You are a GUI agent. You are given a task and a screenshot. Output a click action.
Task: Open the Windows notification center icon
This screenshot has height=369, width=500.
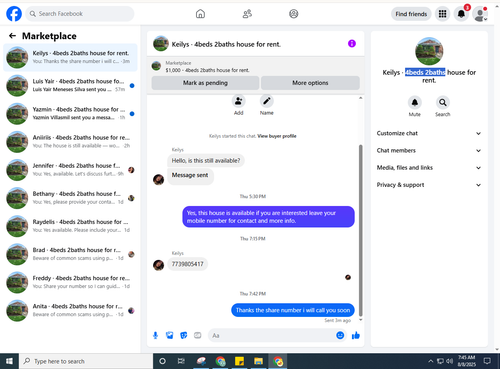point(487,361)
